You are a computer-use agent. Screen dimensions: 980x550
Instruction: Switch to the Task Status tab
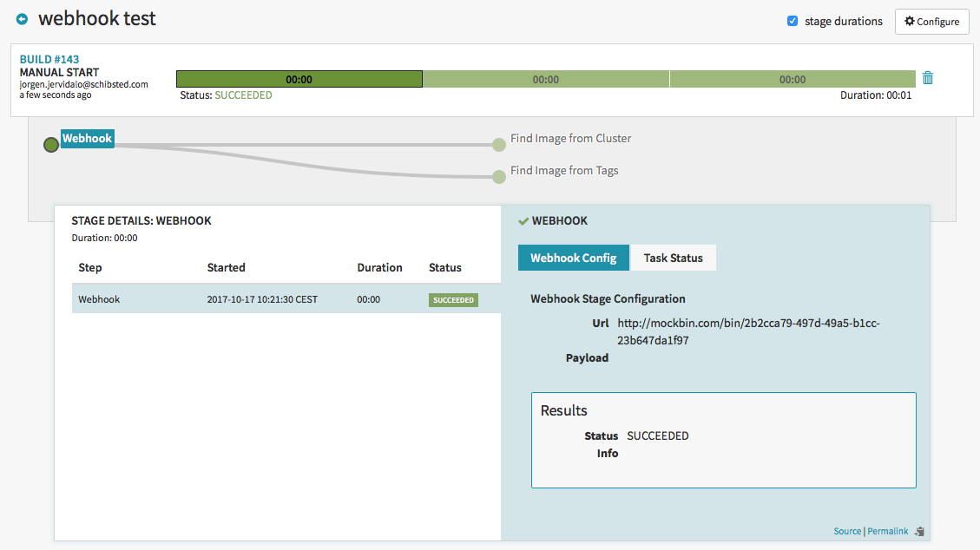[674, 258]
